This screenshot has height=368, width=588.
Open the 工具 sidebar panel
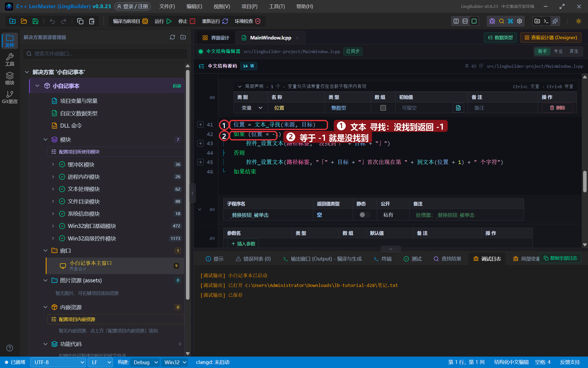click(x=10, y=60)
